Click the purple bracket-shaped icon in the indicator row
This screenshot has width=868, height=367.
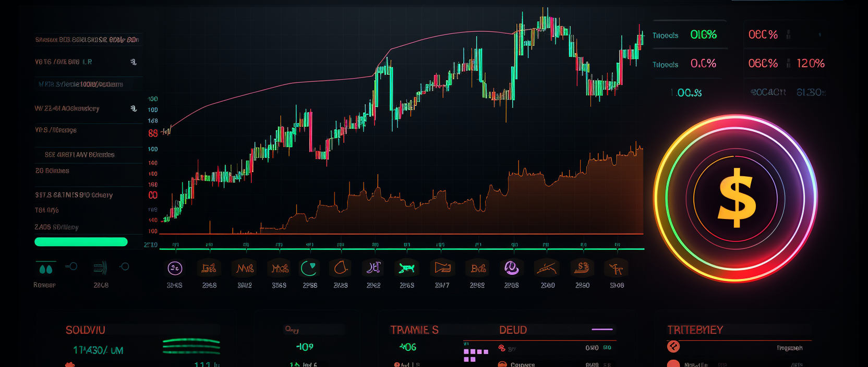click(x=373, y=268)
